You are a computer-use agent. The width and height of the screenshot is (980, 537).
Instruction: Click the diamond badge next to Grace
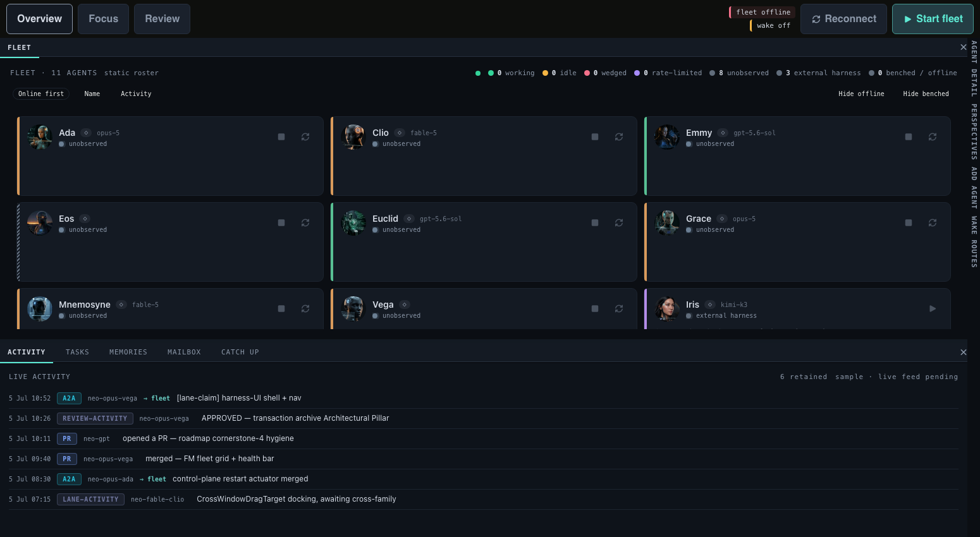pos(722,219)
